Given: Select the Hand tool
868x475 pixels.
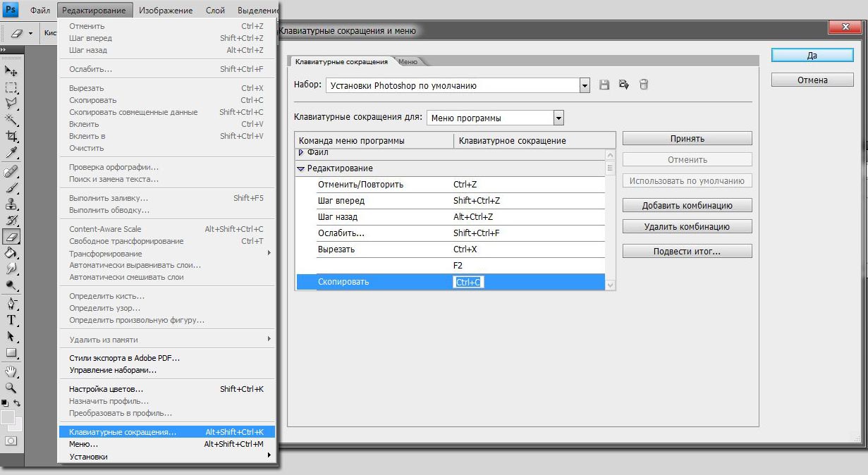Looking at the screenshot, I should coord(11,373).
